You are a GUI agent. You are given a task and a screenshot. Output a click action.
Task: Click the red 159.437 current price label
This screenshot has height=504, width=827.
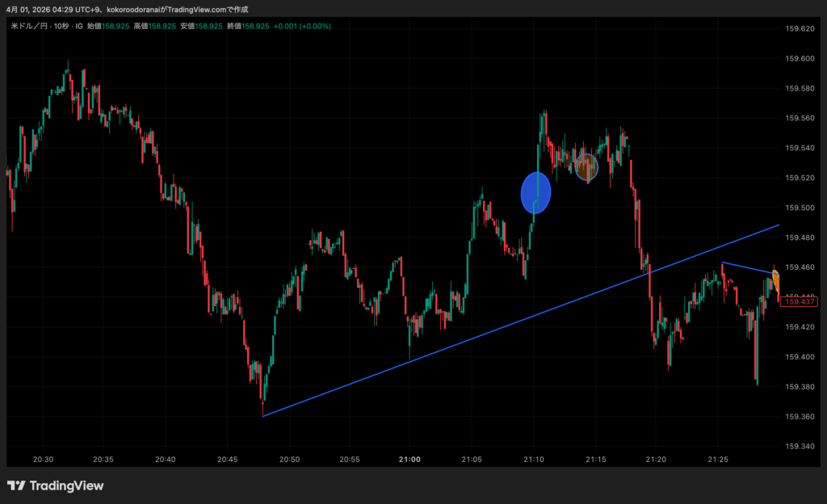(x=800, y=301)
